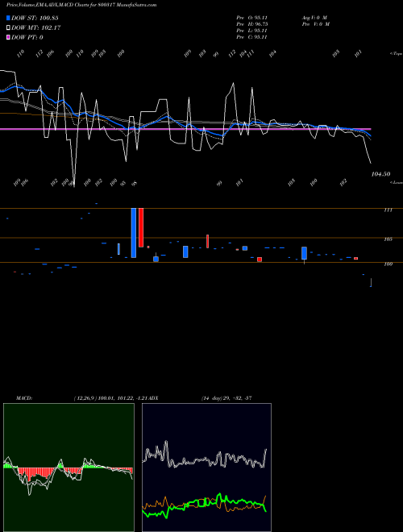Click the 'Pre L: 95.11' low value
This screenshot has width=403, height=532.
point(251,31)
